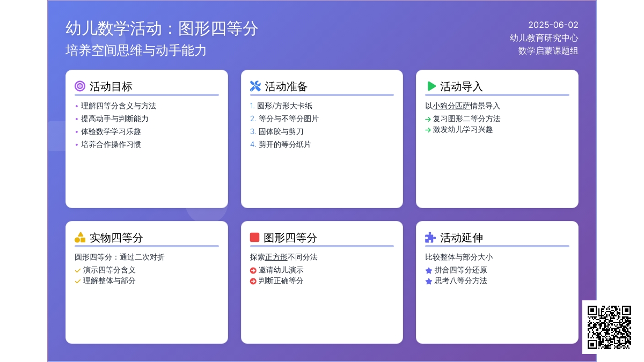Click the checkmark before 理解整体与部分
644x362 pixels.
point(78,281)
